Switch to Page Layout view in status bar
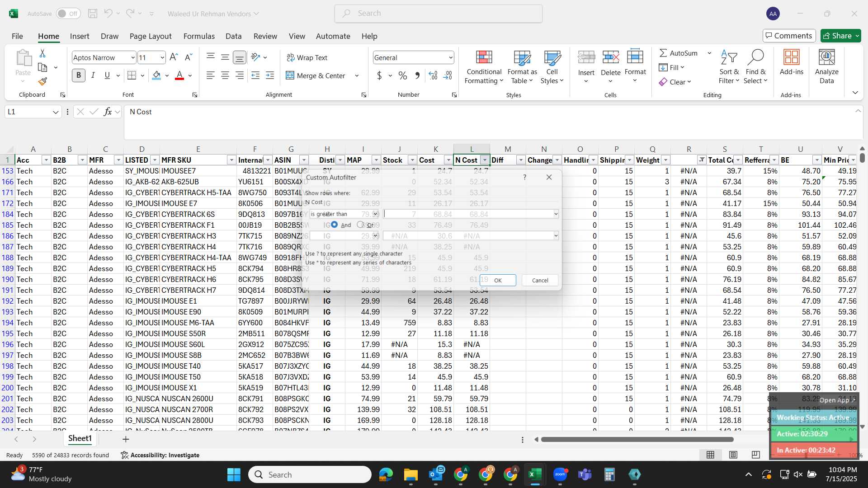The image size is (868, 488). [x=733, y=455]
